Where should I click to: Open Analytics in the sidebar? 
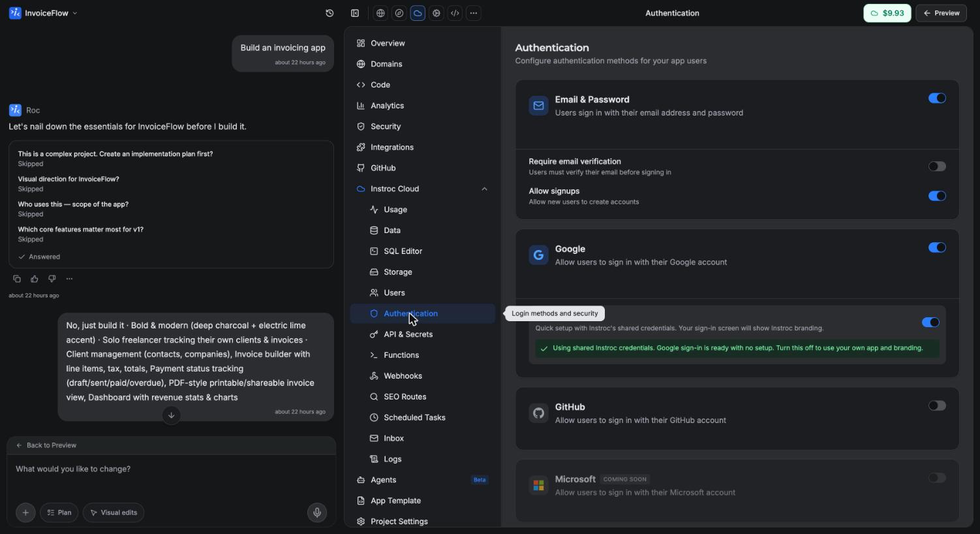423,106
